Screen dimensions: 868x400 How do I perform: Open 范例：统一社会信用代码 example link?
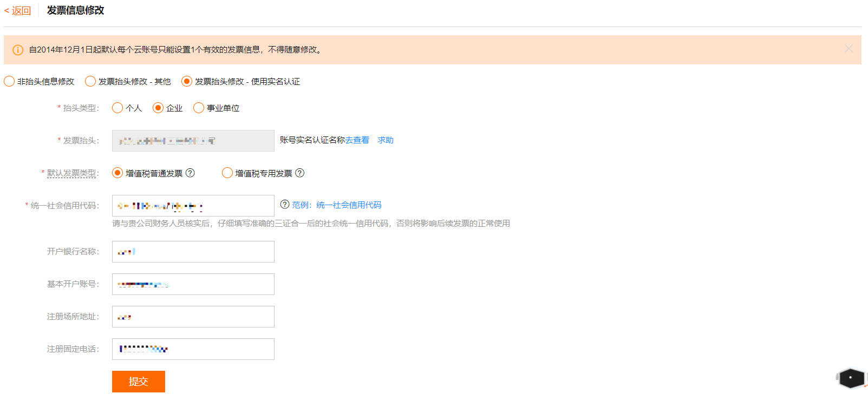point(337,205)
